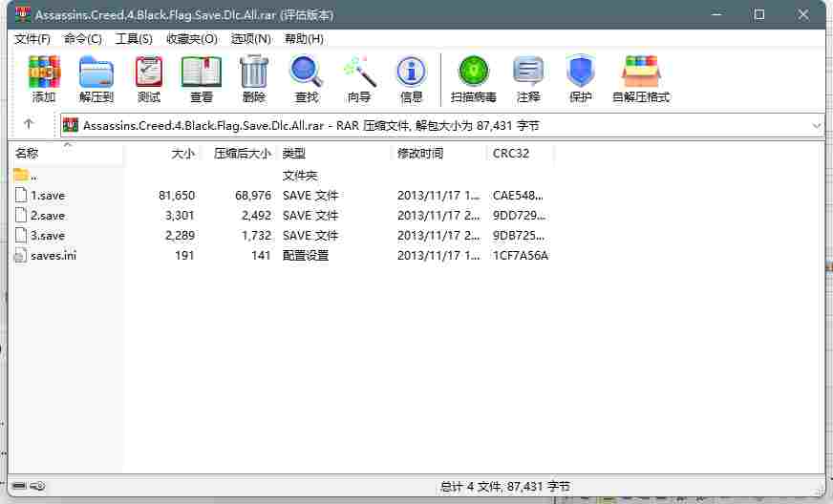Expand the address bar dropdown arrow
This screenshot has height=504, width=833.
click(817, 126)
